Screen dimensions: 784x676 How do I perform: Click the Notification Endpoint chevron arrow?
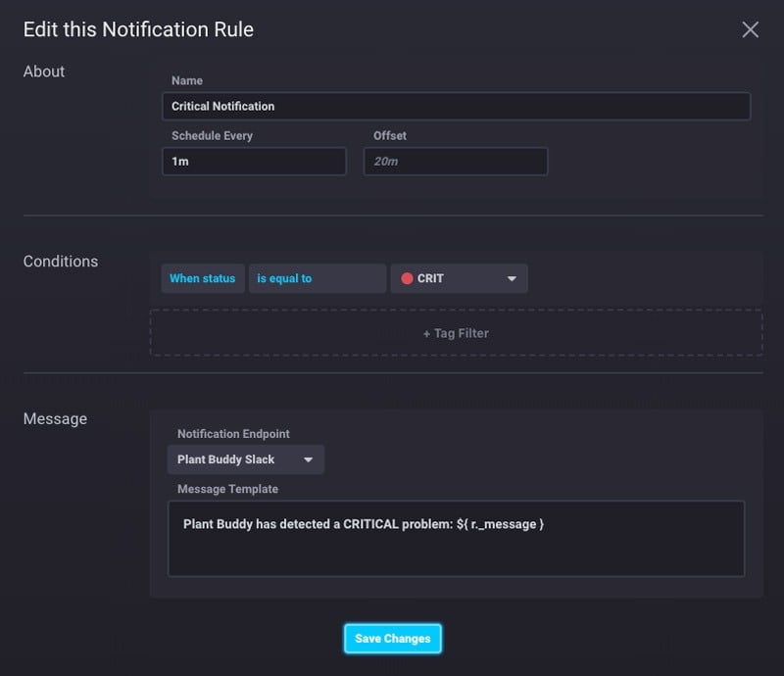coord(310,459)
